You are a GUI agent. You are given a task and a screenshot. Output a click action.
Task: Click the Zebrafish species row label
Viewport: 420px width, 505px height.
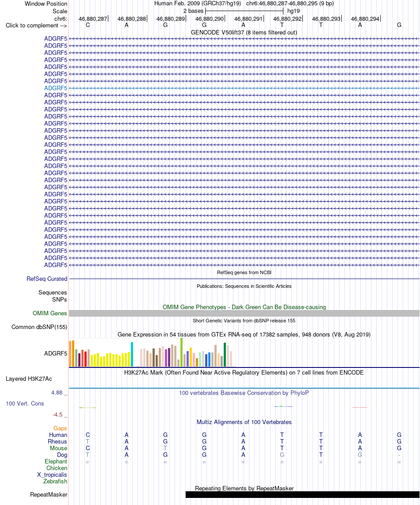tap(55, 482)
